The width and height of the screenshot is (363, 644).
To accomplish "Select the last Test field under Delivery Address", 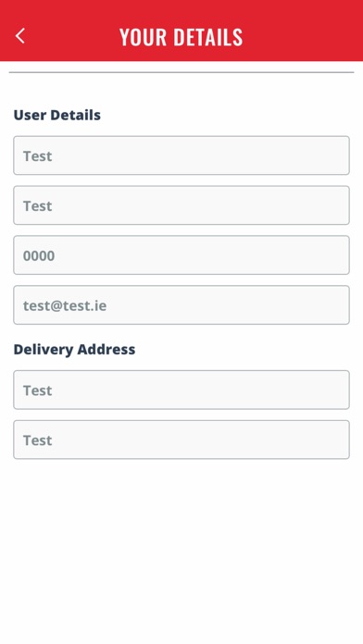I will 181,440.
